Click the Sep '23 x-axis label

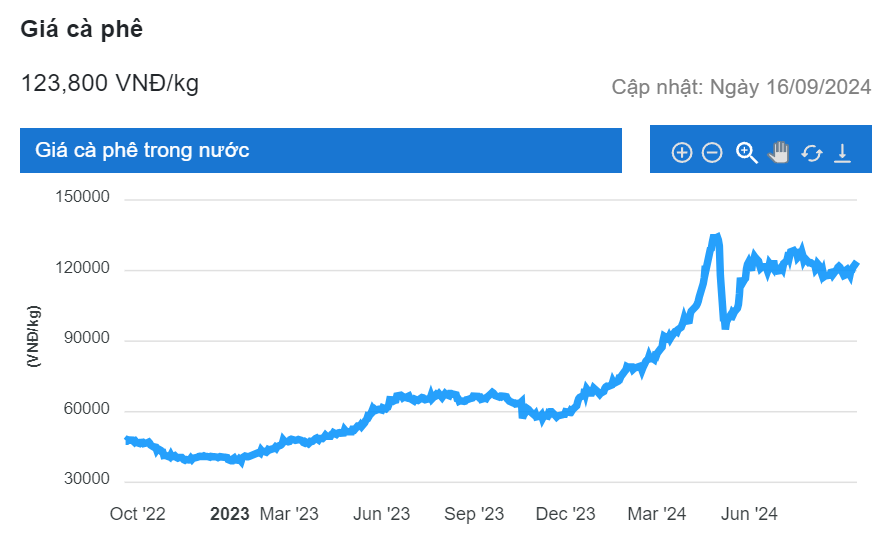coord(474,514)
